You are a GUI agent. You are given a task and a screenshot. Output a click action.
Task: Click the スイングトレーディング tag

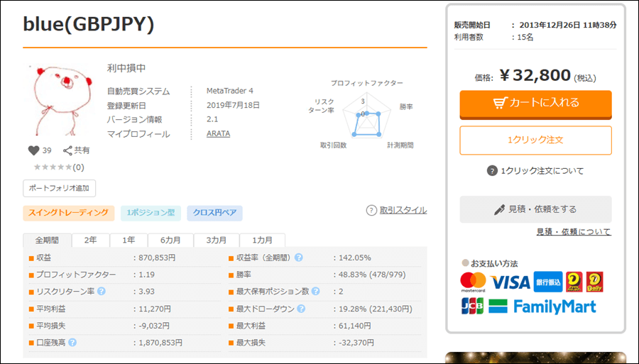[x=69, y=213]
